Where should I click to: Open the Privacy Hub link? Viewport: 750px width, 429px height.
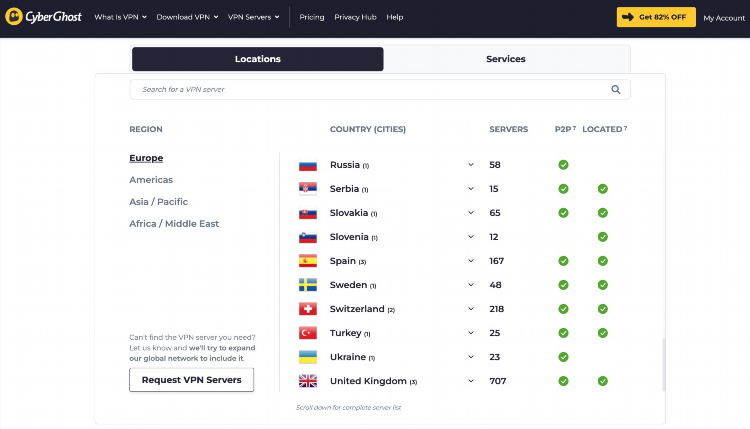click(x=355, y=17)
